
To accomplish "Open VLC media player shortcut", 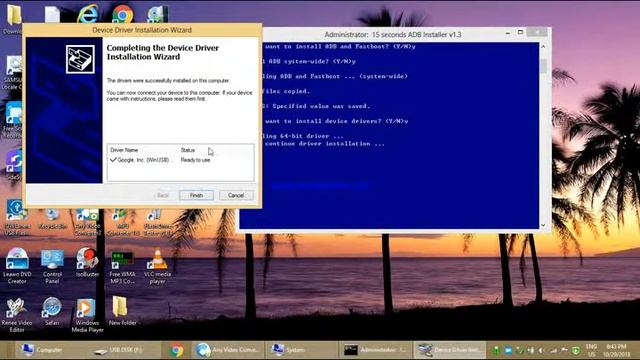I will point(158,266).
